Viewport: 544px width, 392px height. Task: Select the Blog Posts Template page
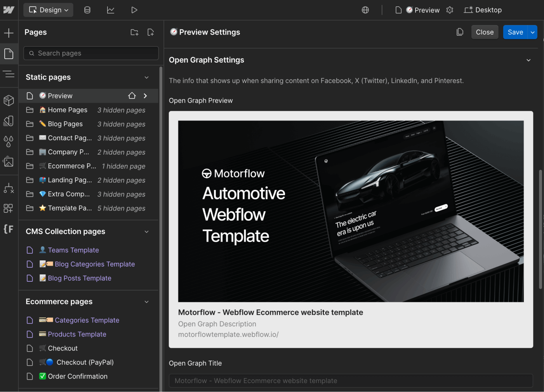pyautogui.click(x=79, y=278)
